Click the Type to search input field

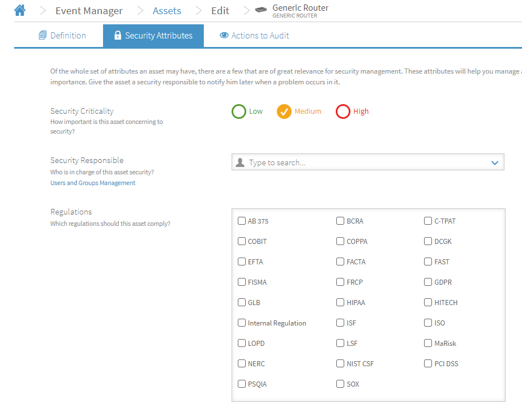point(362,162)
